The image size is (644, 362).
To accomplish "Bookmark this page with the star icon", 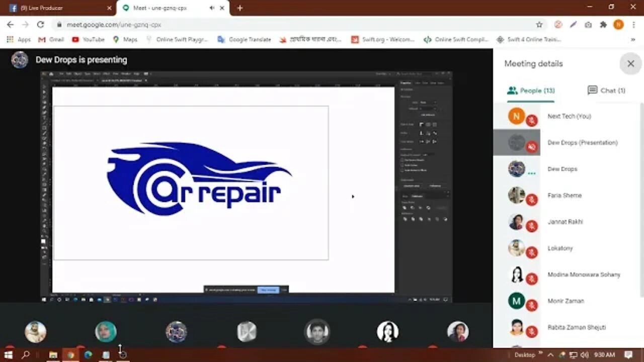I will tap(539, 24).
